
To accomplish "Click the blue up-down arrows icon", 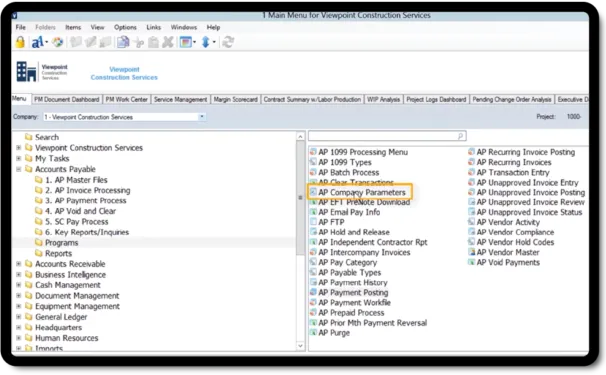I will pyautogui.click(x=206, y=42).
